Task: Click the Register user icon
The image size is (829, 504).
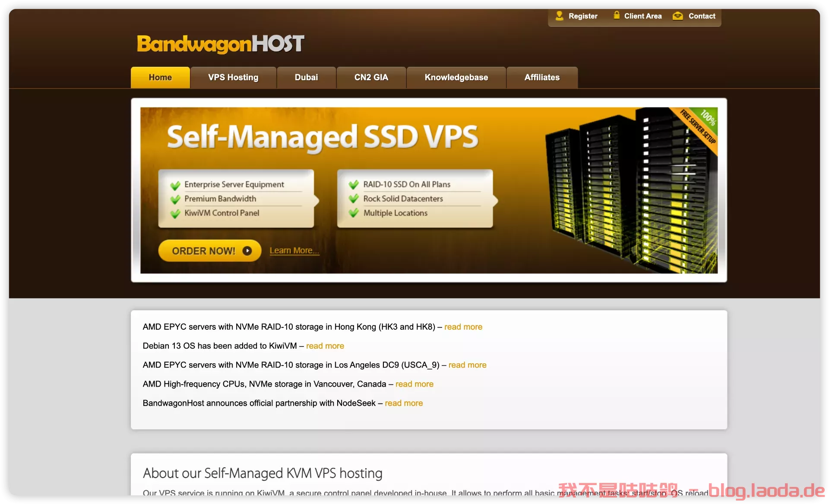Action: coord(559,16)
